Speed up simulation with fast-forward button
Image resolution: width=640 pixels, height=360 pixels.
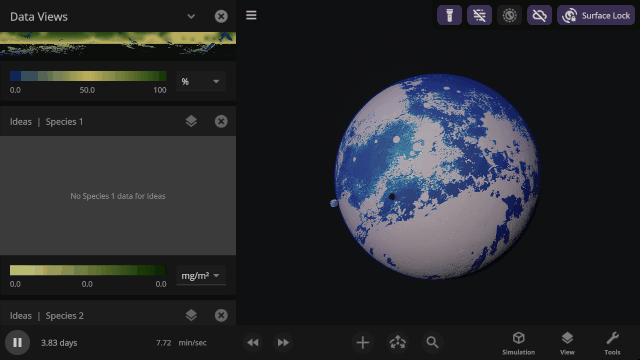(x=283, y=342)
